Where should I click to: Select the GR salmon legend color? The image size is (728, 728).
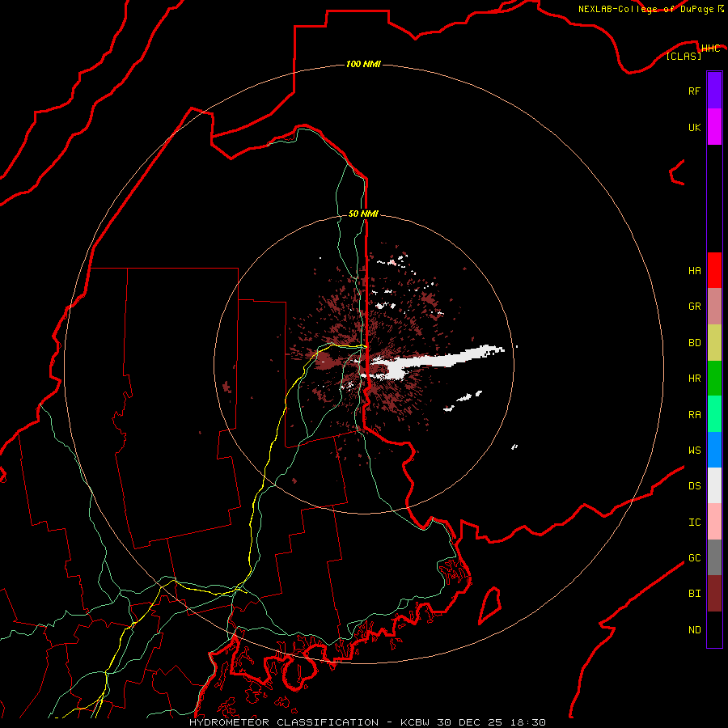tap(714, 307)
